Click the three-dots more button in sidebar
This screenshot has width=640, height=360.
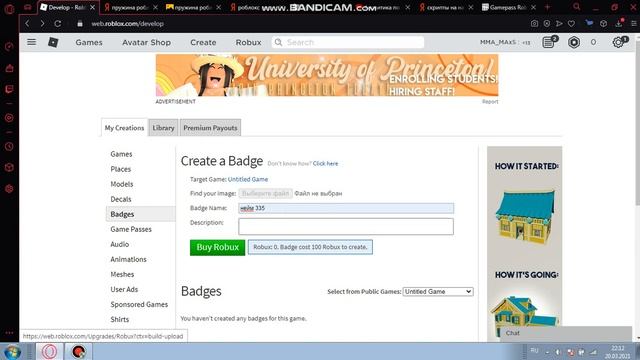pos(9,333)
